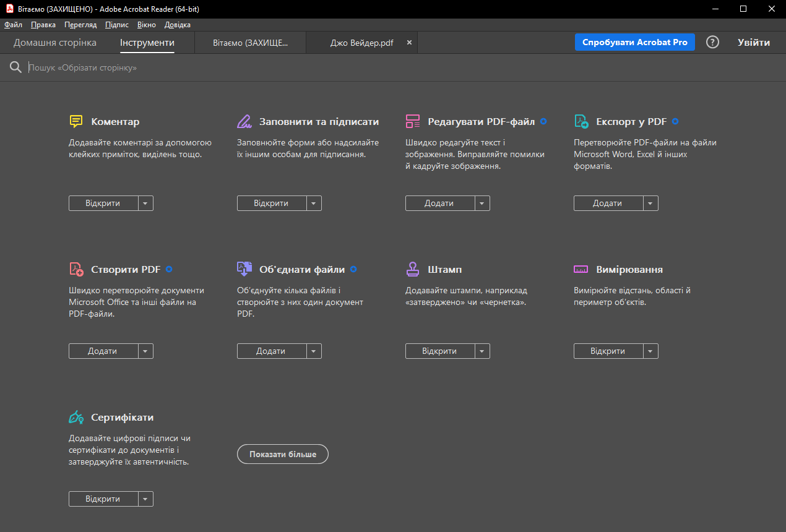Open the Штамп stamp tool icon
Screen dimensions: 786x532
pos(412,269)
